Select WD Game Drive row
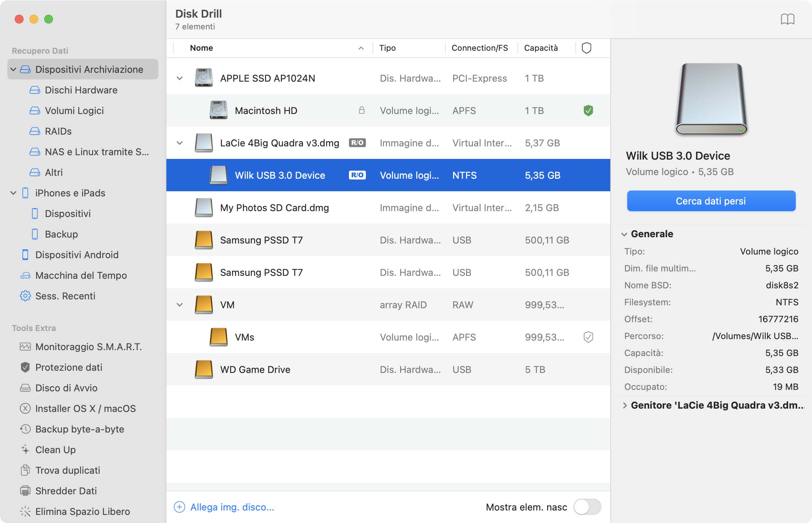 click(x=388, y=369)
